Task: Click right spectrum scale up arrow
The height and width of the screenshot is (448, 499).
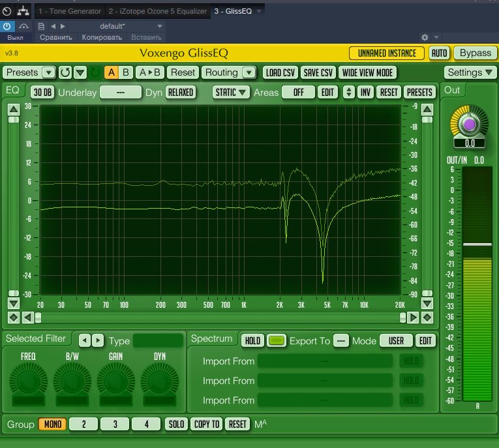Action: click(x=427, y=110)
